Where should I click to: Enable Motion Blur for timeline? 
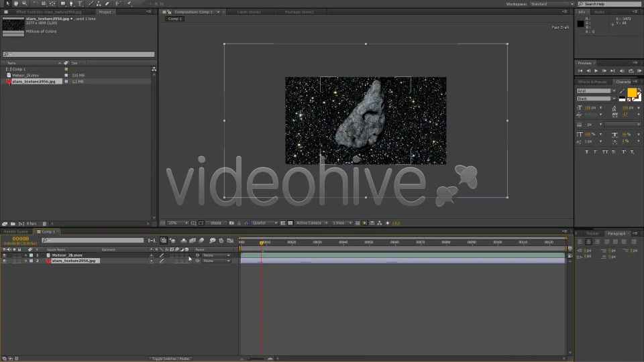(x=201, y=241)
